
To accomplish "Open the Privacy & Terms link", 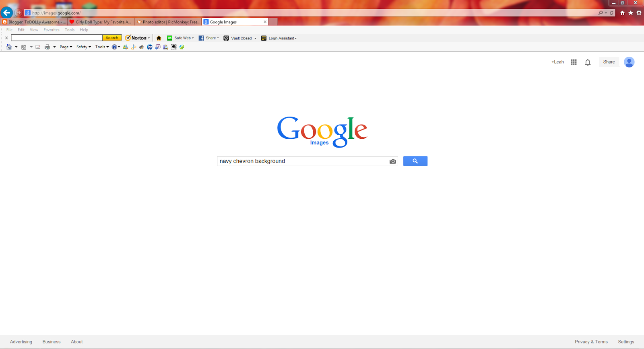I will (x=591, y=342).
